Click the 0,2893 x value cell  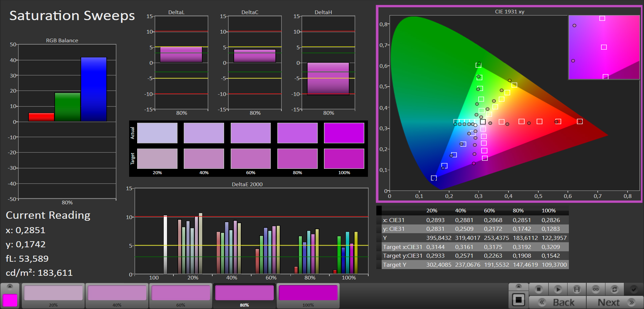tap(435, 220)
